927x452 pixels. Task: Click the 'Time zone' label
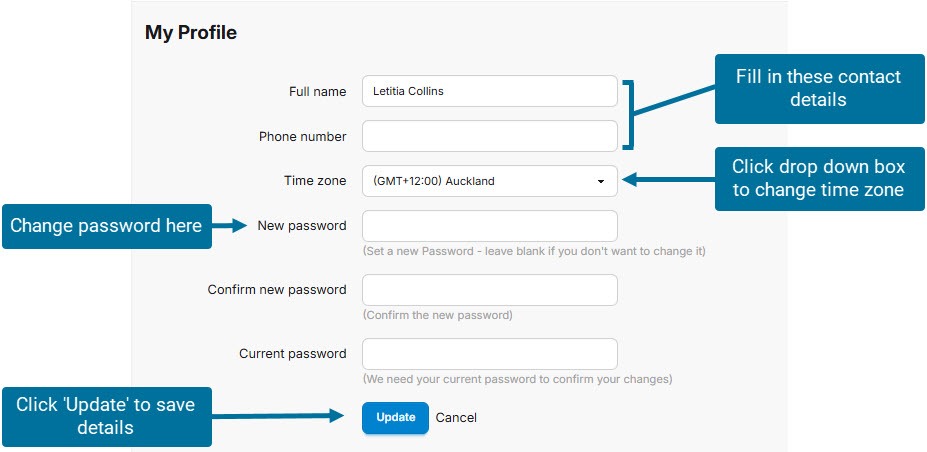coord(315,181)
